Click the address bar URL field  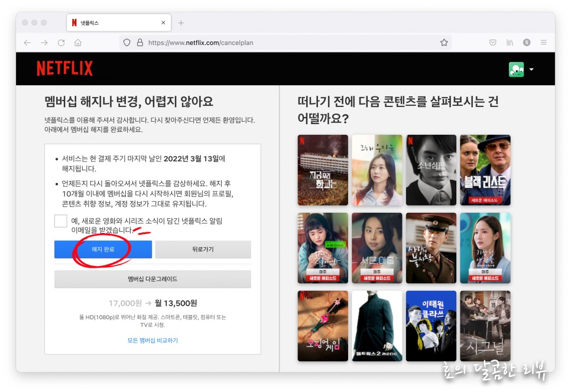(x=286, y=43)
